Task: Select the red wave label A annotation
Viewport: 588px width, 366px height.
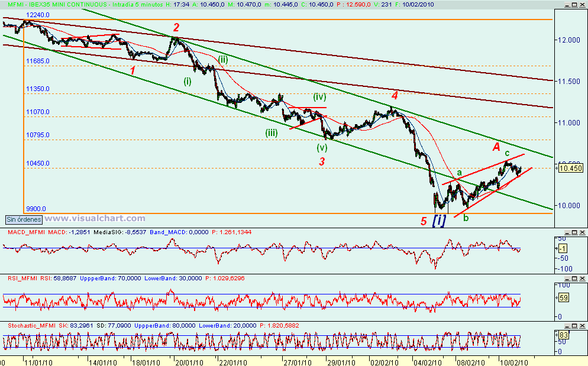Action: (x=496, y=145)
